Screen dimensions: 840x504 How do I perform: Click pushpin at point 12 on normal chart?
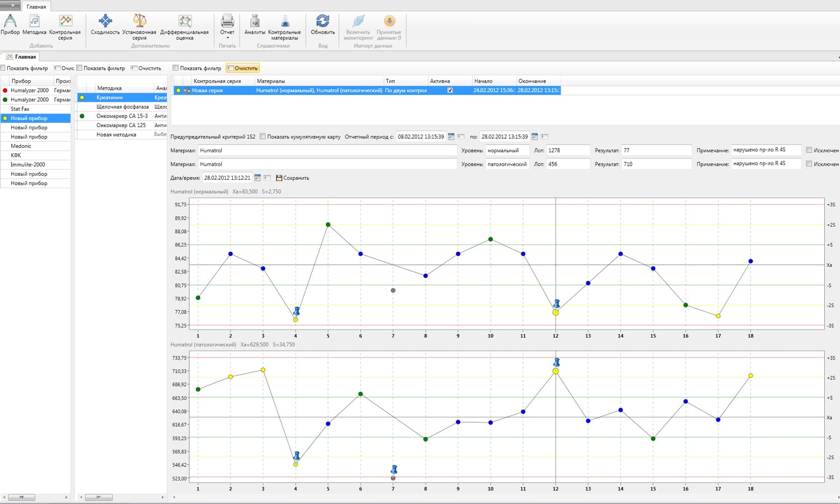pyautogui.click(x=557, y=304)
